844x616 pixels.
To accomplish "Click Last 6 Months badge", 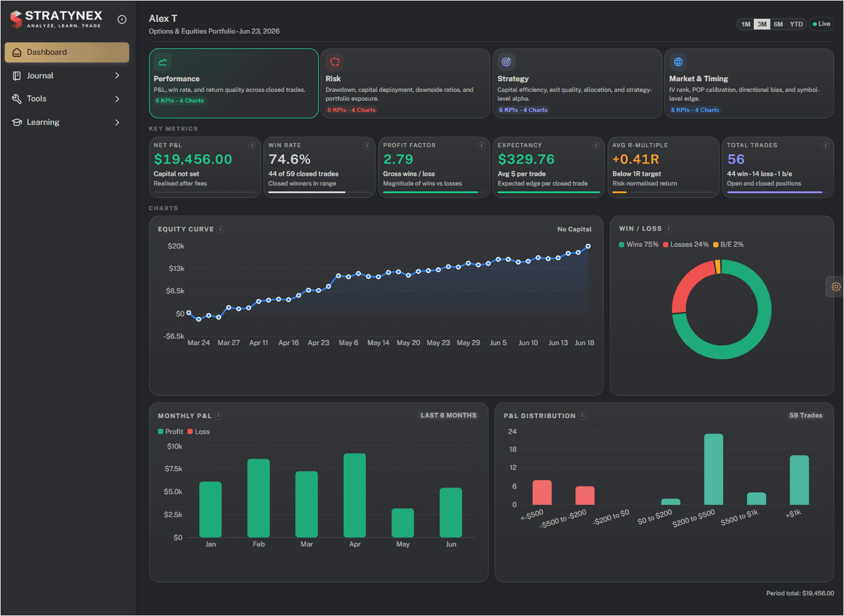I will point(449,416).
